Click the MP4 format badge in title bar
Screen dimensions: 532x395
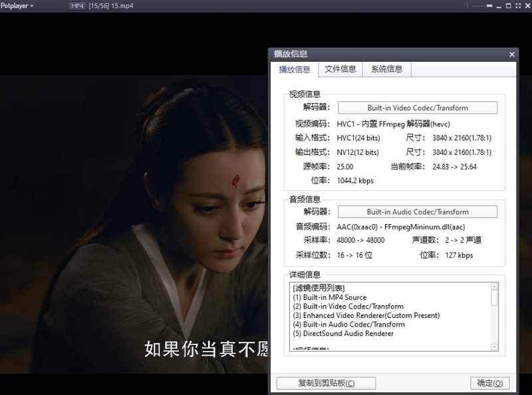point(77,6)
